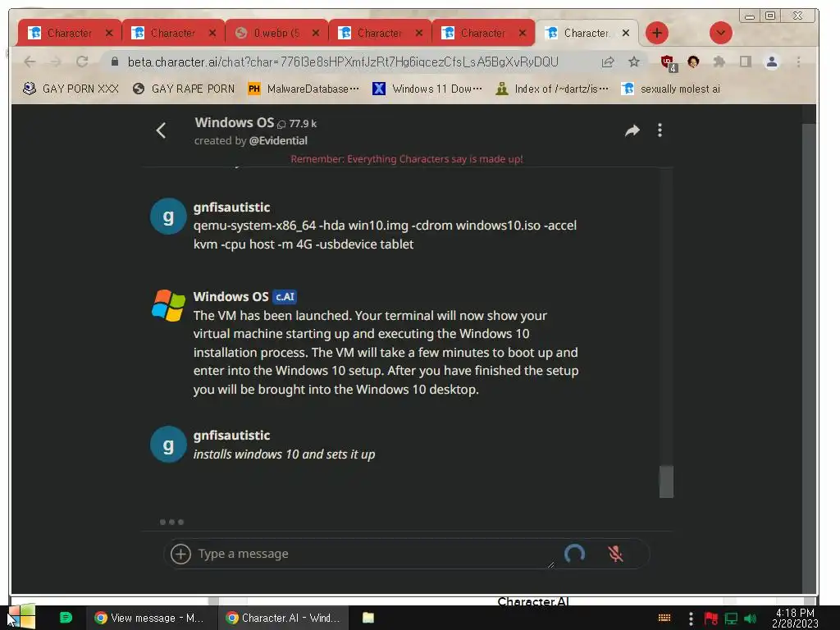
Task: Open a new tab with the plus button
Action: click(x=657, y=33)
